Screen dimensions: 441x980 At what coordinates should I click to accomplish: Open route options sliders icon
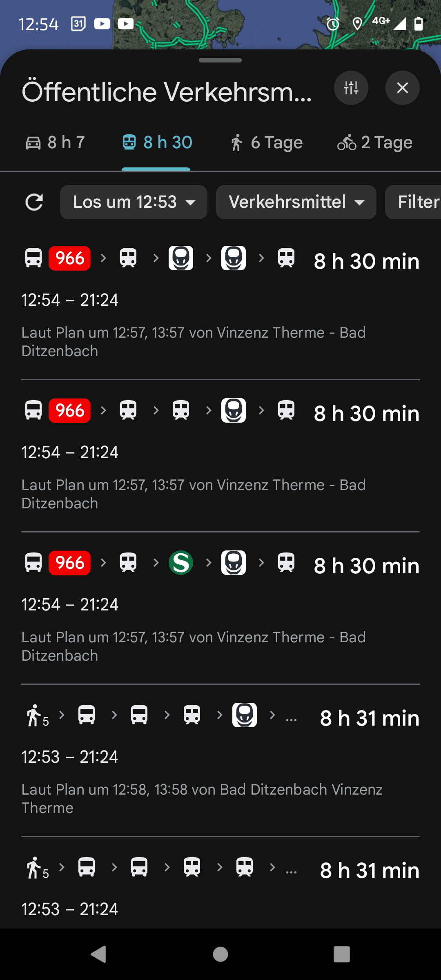tap(351, 88)
